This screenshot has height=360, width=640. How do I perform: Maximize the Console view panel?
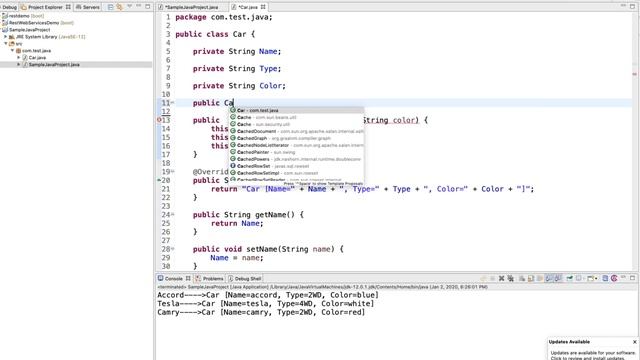632,278
